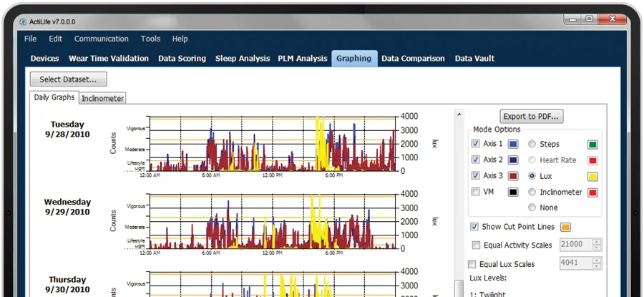Toggle Show Cut Point Lines checkbox
The height and width of the screenshot is (297, 644).
click(x=474, y=227)
